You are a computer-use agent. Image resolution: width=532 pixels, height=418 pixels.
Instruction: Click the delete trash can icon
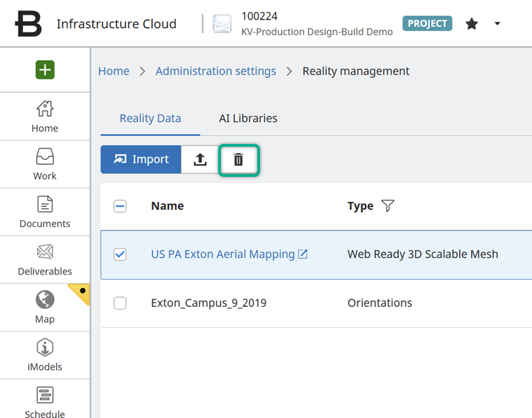(238, 160)
